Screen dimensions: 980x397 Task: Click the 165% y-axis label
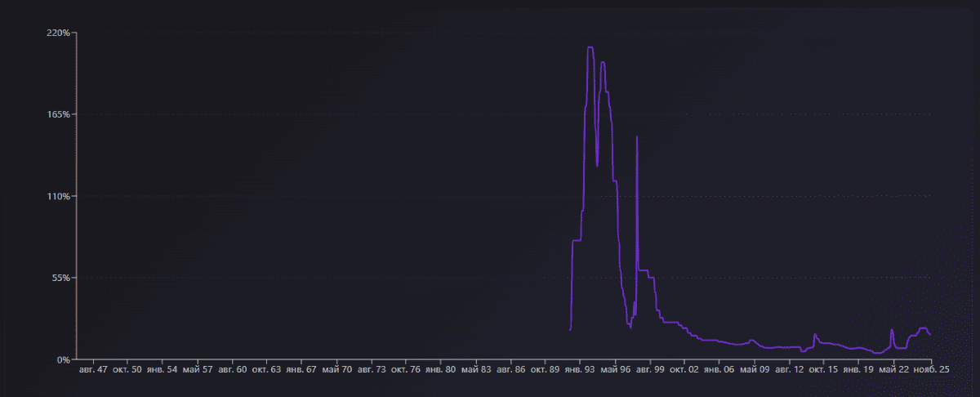60,114
